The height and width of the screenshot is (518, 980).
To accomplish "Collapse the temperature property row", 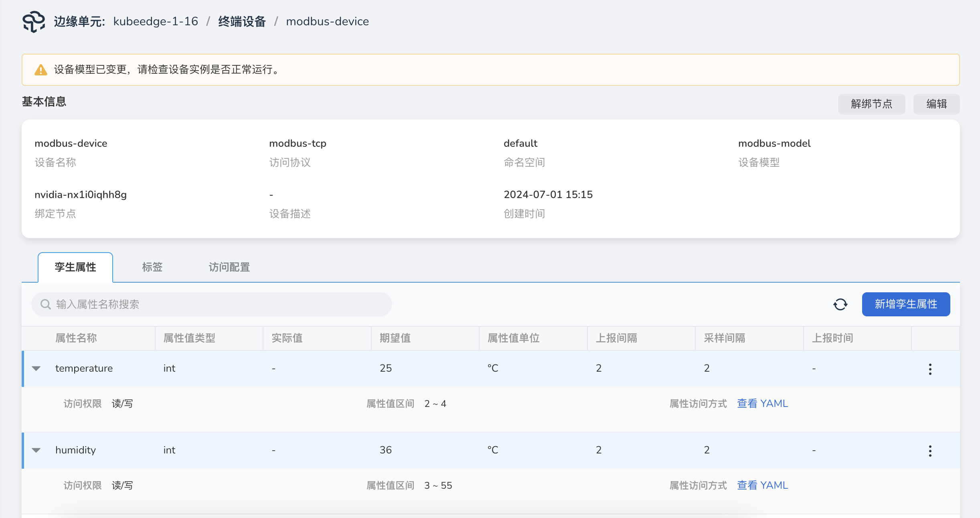I will (36, 368).
